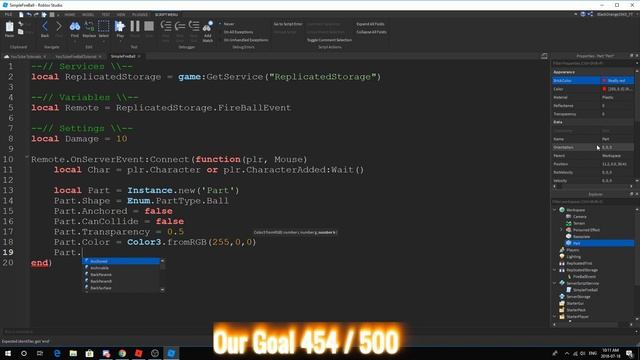Click the Filter Properties search box
Image resolution: width=640 pixels, height=360 pixels.
(x=593, y=64)
